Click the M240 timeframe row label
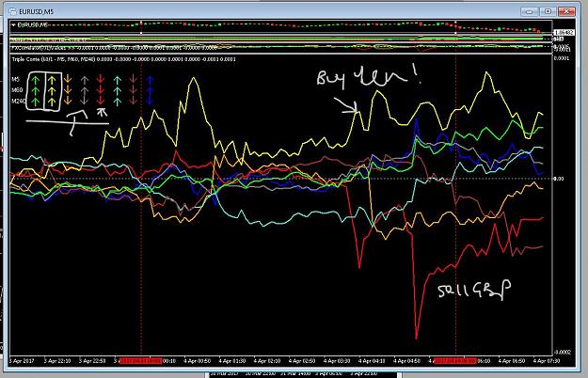 tap(19, 102)
